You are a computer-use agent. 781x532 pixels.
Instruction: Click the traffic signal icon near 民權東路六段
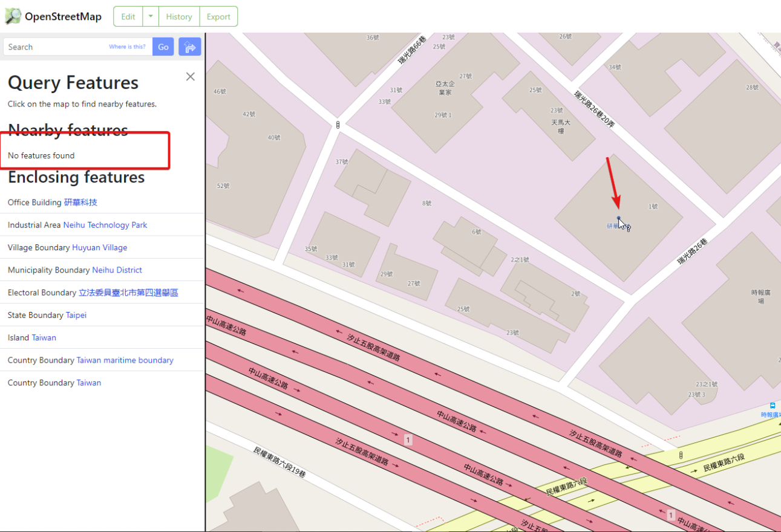click(681, 455)
